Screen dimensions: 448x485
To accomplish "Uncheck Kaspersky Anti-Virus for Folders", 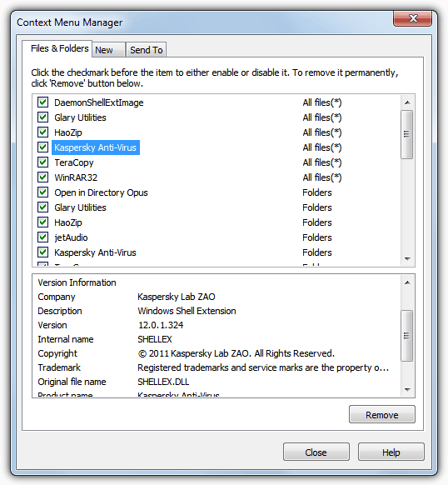I will (42, 252).
